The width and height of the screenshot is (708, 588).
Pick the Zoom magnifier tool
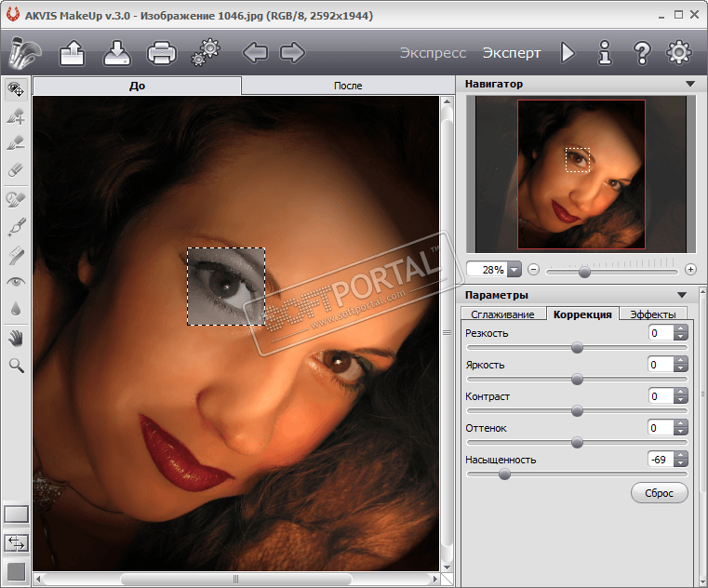pos(16,366)
